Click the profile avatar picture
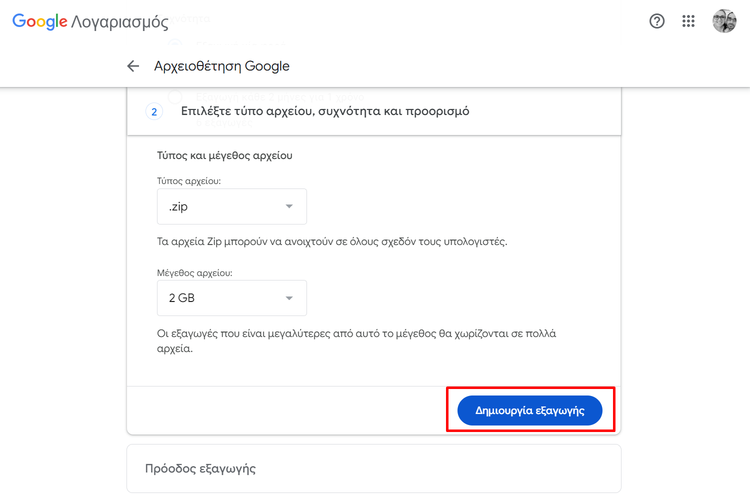Image resolution: width=750 pixels, height=500 pixels. [724, 21]
